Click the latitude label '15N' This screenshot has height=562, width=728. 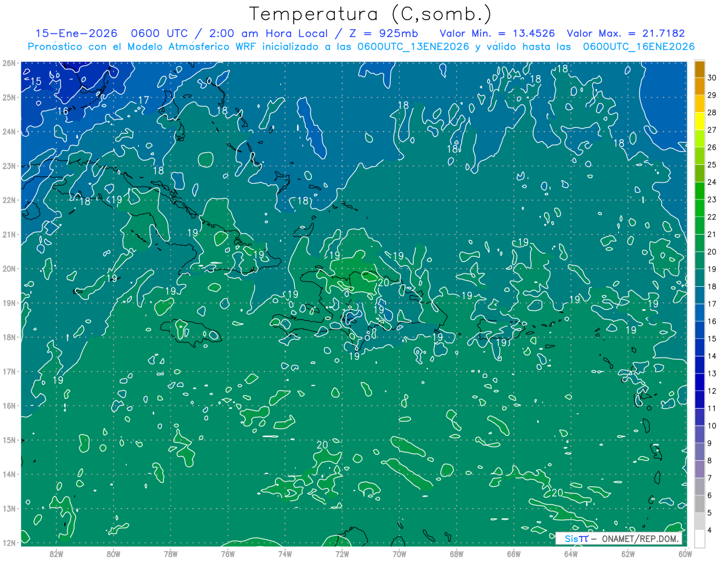[x=9, y=440]
